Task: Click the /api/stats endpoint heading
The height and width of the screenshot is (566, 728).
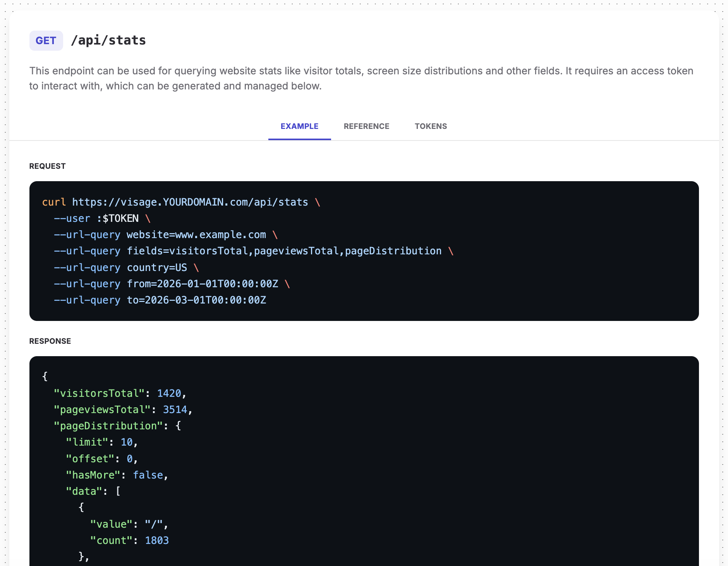Action: [108, 40]
